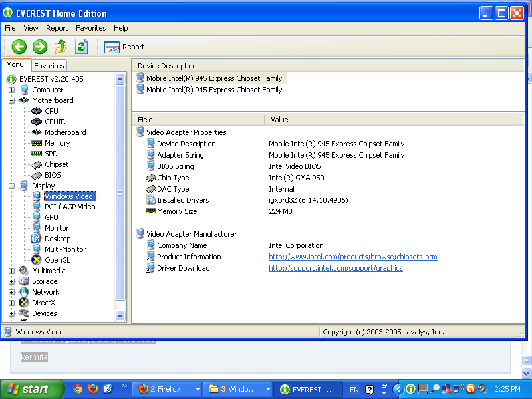Open the Favorites menu
Viewport: 532px width, 399px height.
coord(90,28)
